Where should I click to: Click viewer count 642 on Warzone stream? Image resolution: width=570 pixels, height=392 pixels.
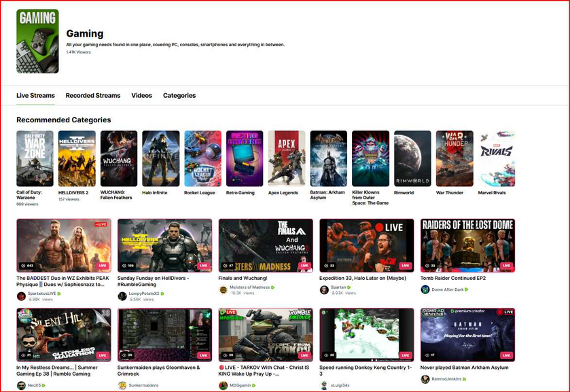click(x=27, y=266)
